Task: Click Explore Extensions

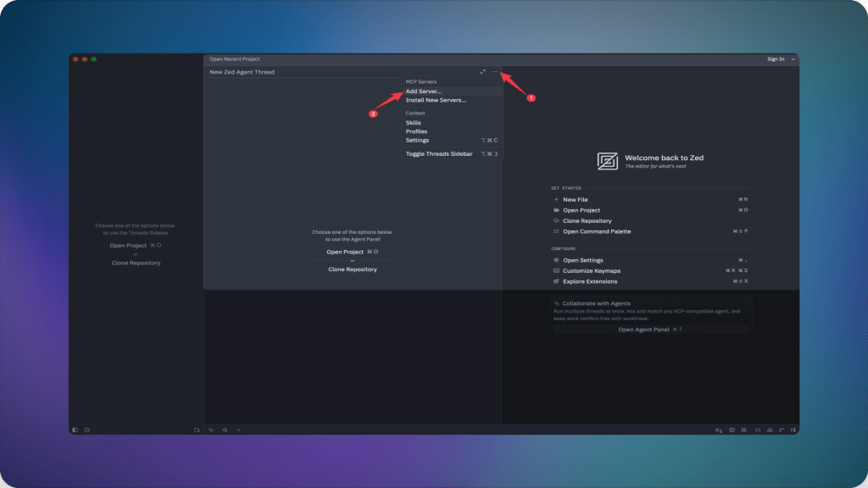Action: [650, 281]
